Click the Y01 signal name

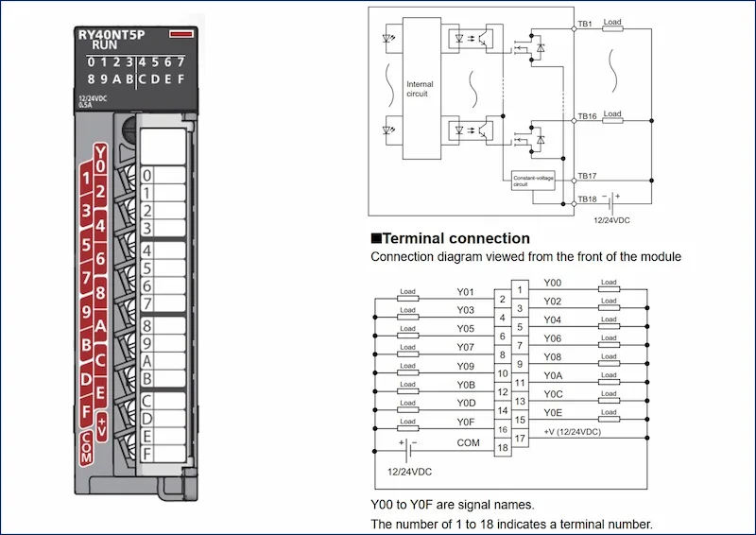point(465,292)
